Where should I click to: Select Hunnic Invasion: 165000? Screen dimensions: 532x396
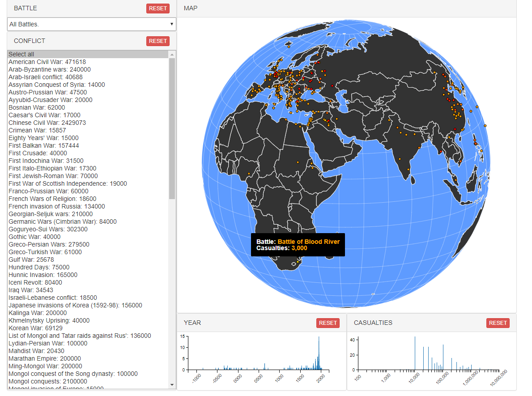[x=88, y=275]
